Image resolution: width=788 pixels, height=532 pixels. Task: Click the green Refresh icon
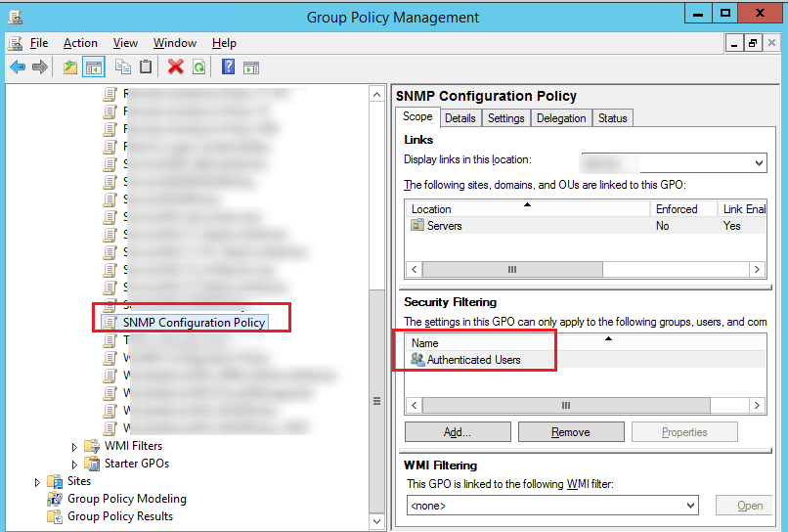[x=198, y=66]
